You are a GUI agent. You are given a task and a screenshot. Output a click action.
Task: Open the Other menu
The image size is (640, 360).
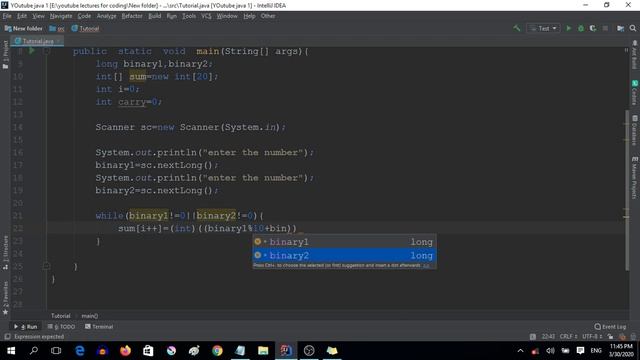click(x=268, y=16)
